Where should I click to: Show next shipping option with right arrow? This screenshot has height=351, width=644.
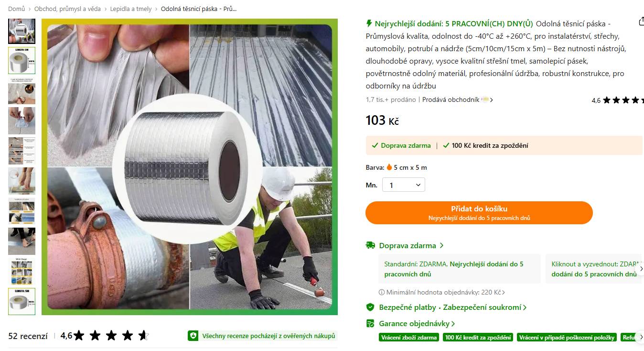pos(641,269)
